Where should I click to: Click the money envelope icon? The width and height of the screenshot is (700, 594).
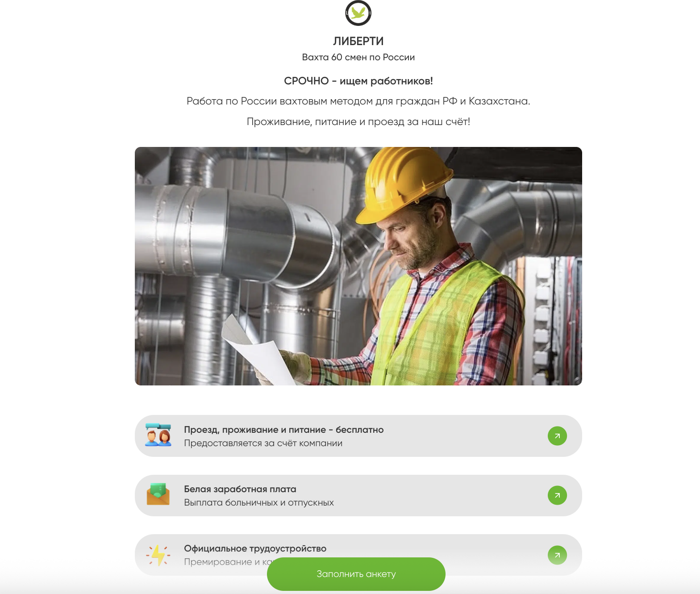158,494
